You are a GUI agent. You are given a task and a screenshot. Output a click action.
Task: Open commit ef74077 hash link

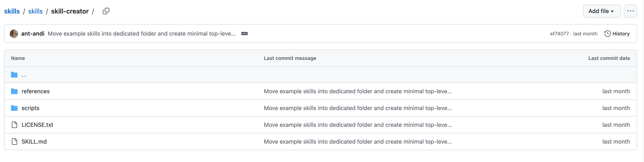(x=559, y=34)
